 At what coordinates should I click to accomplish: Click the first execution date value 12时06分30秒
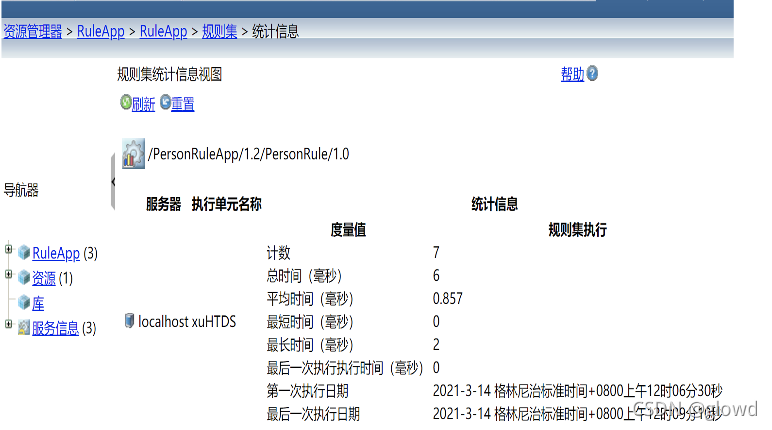tap(684, 391)
